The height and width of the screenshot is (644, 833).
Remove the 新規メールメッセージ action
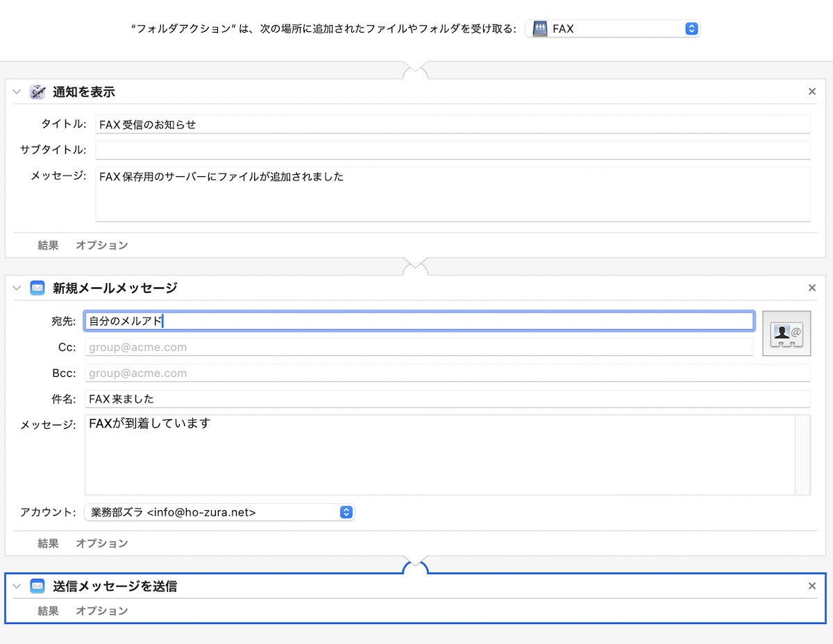811,288
